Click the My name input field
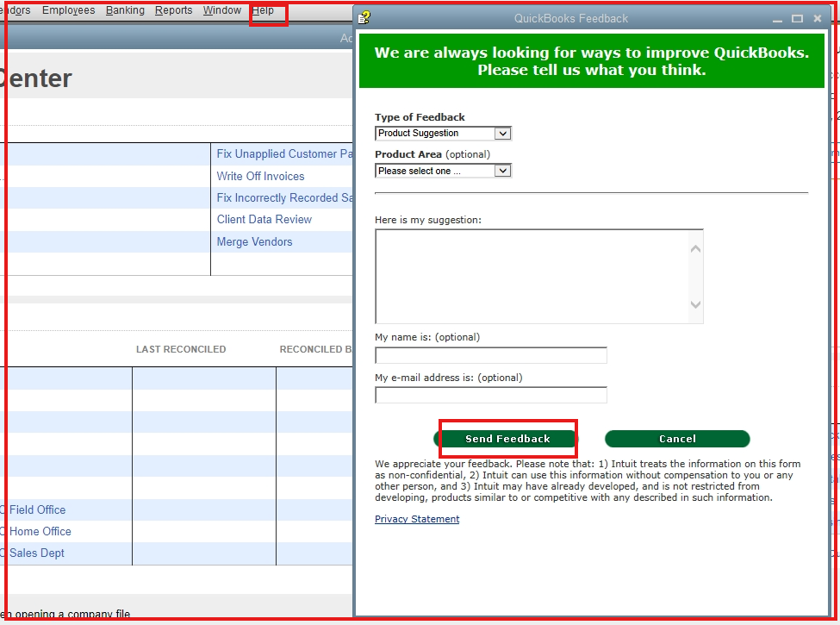The height and width of the screenshot is (625, 840). pos(491,355)
